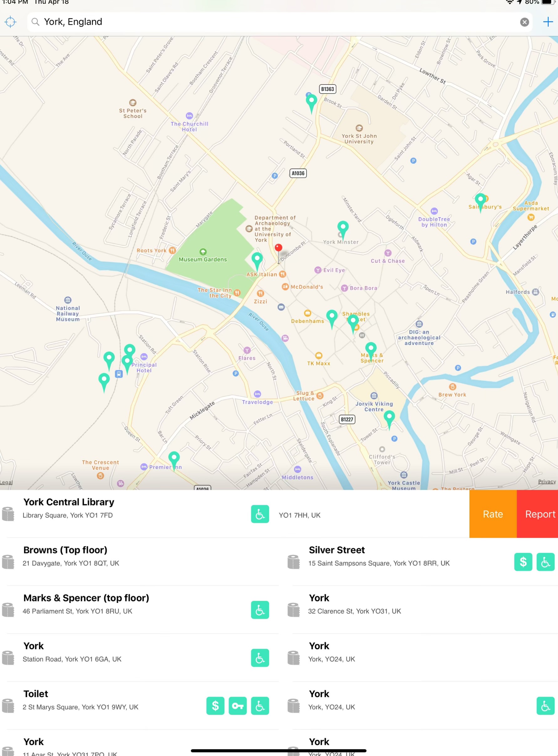Viewport: 558px width, 756px height.
Task: Tap the current location crosshair icon
Action: [10, 22]
